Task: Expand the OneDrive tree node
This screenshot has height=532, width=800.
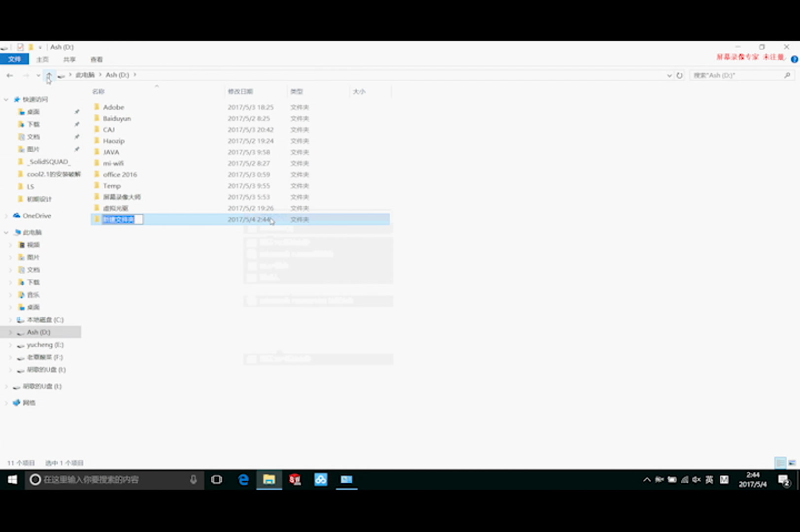Action: pyautogui.click(x=6, y=216)
